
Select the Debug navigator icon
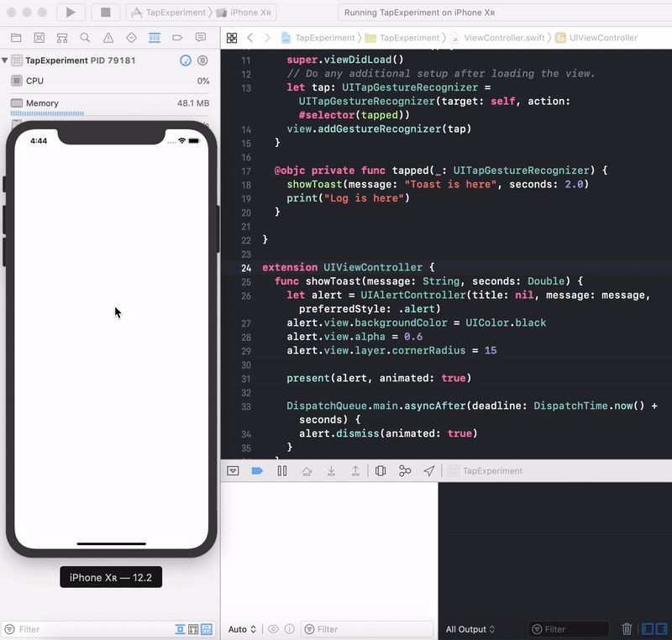click(x=155, y=38)
